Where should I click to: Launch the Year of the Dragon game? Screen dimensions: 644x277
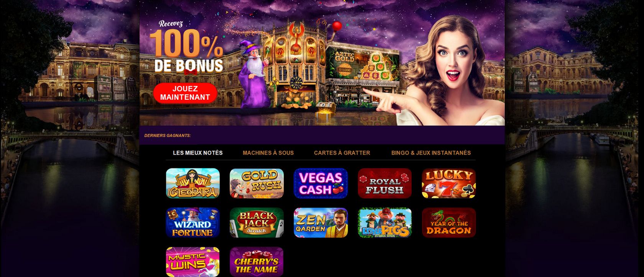(x=449, y=223)
